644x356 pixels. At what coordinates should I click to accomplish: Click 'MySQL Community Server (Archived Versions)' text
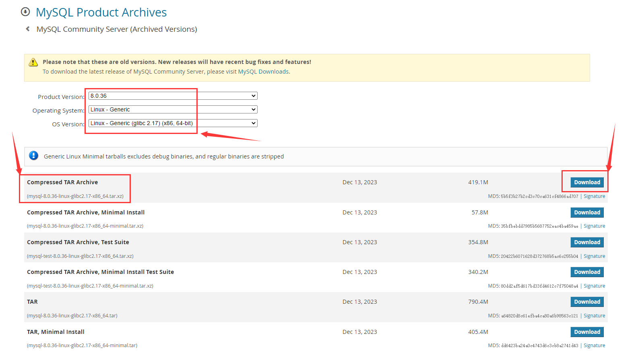coord(117,29)
